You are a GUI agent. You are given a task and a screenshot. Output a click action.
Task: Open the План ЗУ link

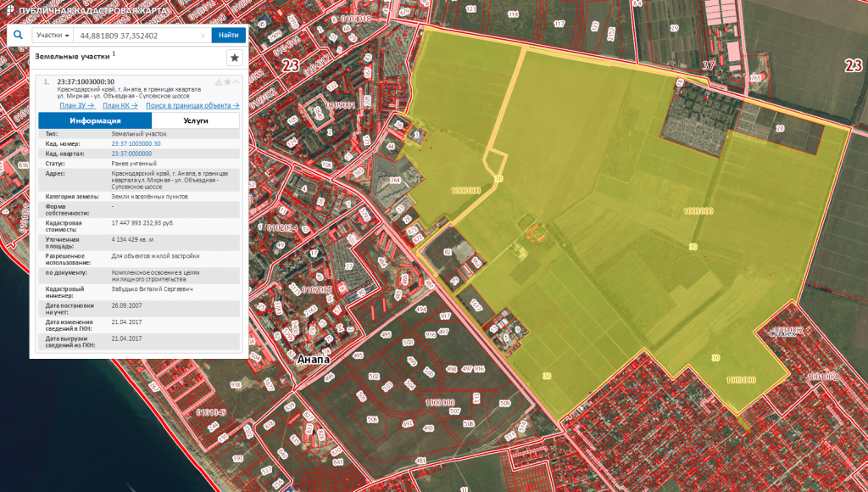77,105
